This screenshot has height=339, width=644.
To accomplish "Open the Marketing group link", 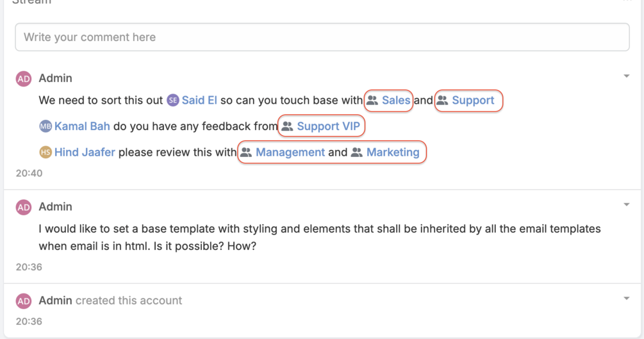I will click(x=393, y=153).
